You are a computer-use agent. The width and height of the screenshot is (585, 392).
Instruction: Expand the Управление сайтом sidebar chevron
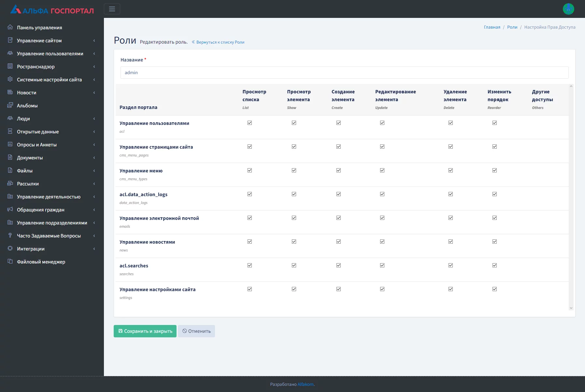tap(94, 41)
